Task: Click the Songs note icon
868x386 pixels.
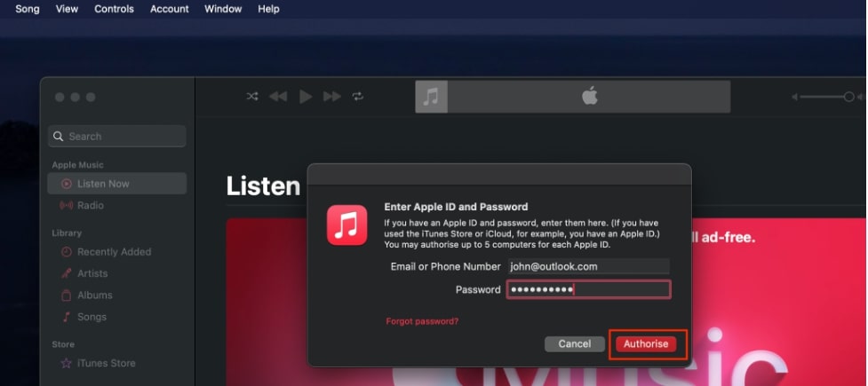Action: tap(67, 317)
